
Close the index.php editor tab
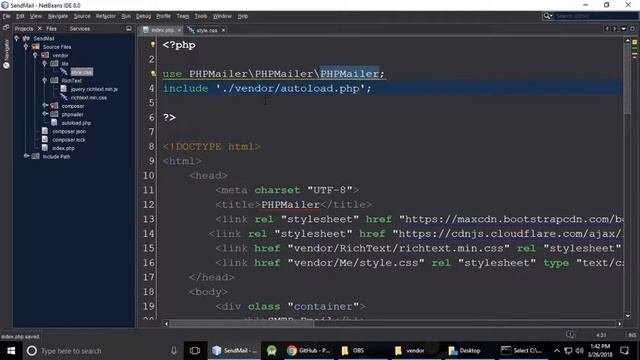click(179, 30)
